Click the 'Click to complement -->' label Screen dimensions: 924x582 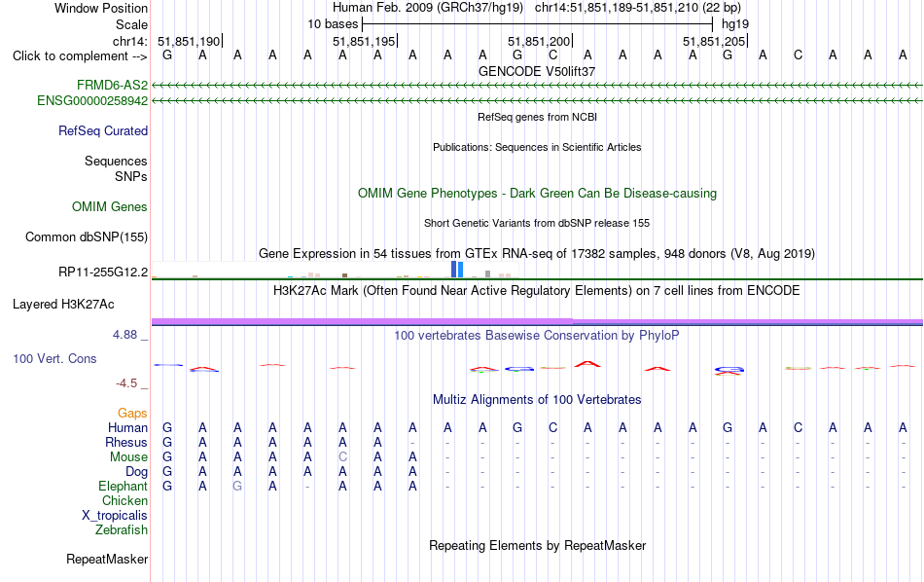[x=80, y=56]
